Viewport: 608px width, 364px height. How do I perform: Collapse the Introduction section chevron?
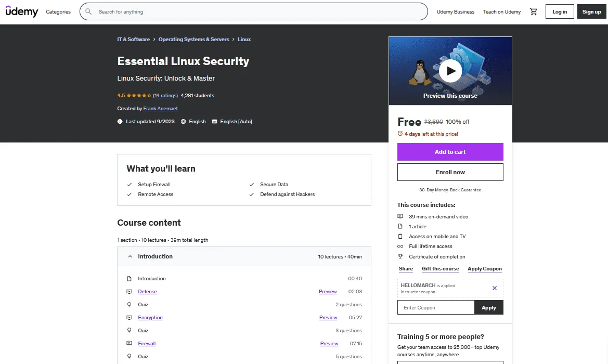pos(130,256)
